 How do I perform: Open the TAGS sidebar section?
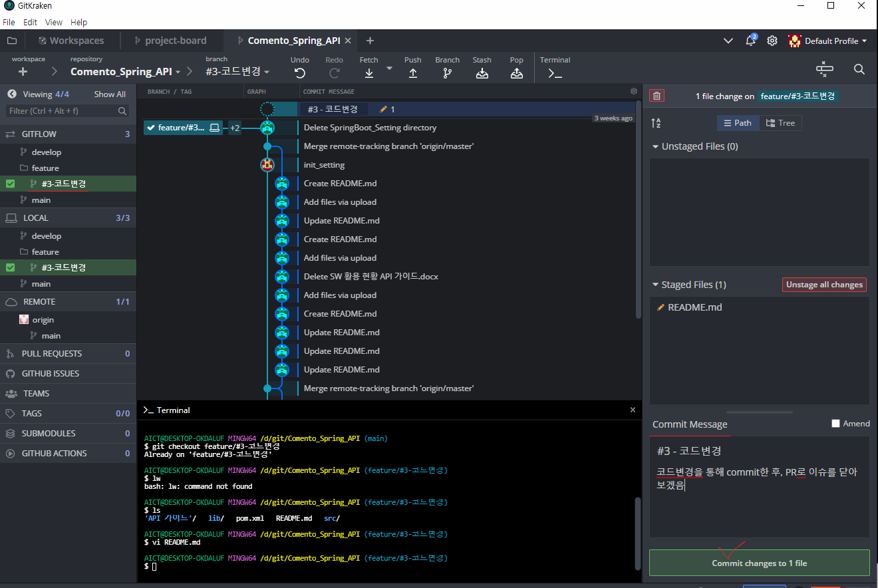pyautogui.click(x=68, y=413)
